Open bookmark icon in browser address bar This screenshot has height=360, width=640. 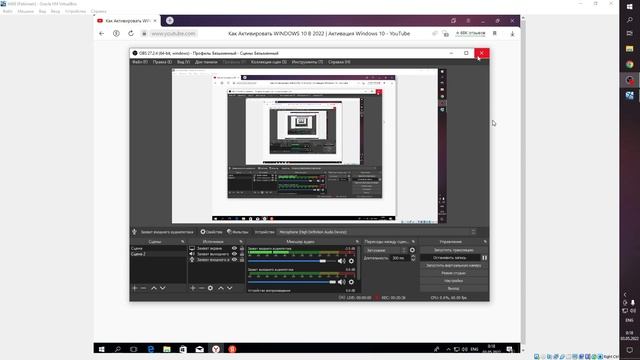[495, 33]
